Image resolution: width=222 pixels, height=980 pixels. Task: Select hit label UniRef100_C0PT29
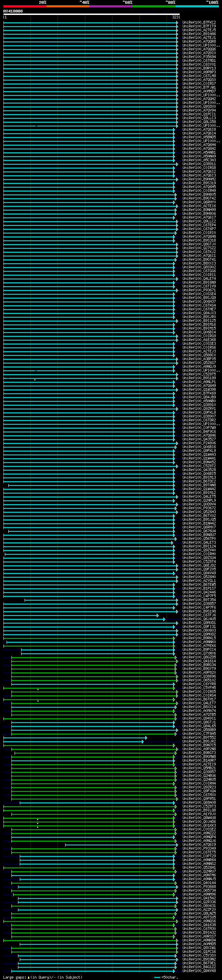[199, 856]
